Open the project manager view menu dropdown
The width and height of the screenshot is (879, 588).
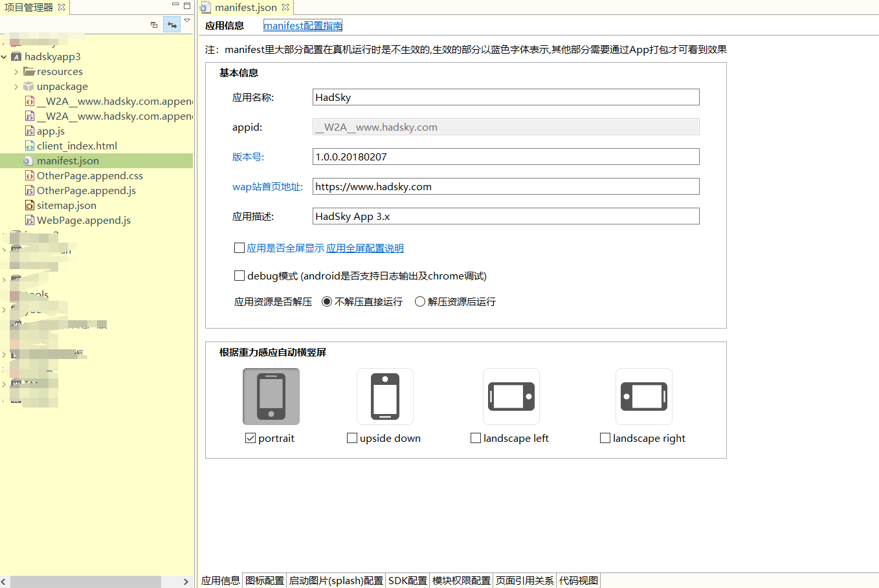pyautogui.click(x=187, y=21)
